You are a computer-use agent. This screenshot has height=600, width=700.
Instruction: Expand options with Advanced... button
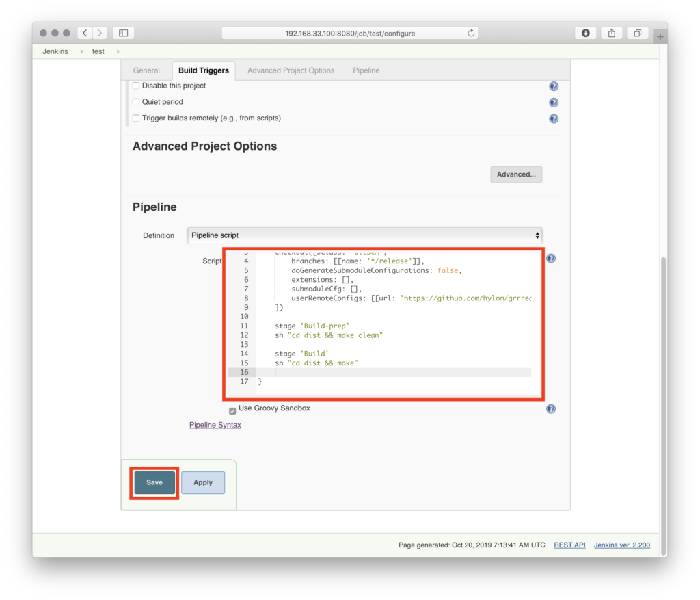(516, 174)
